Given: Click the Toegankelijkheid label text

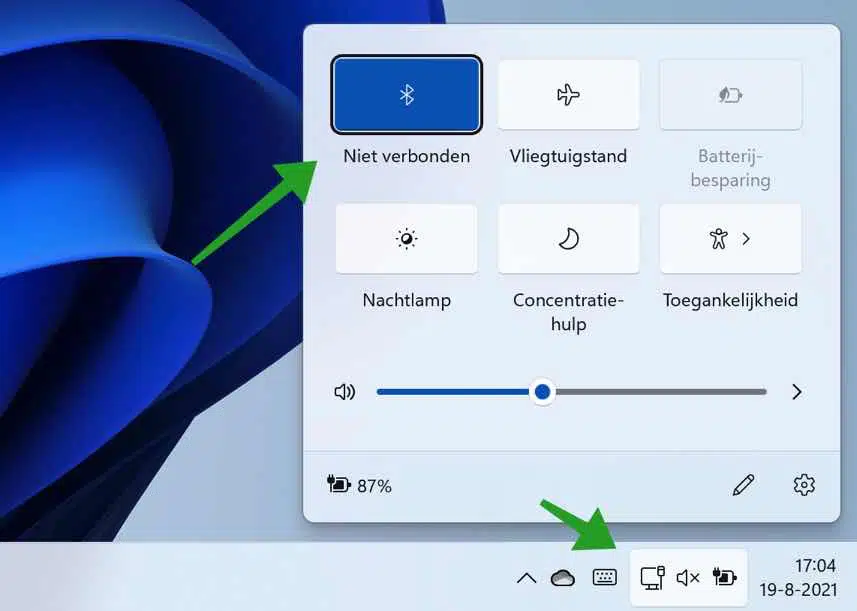Looking at the screenshot, I should (x=731, y=300).
